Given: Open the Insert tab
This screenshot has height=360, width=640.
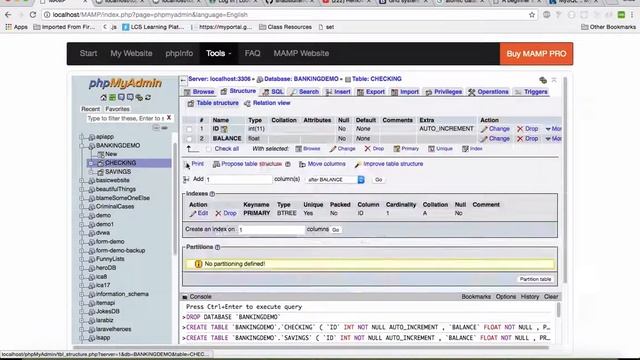Looking at the screenshot, I should 338,92.
